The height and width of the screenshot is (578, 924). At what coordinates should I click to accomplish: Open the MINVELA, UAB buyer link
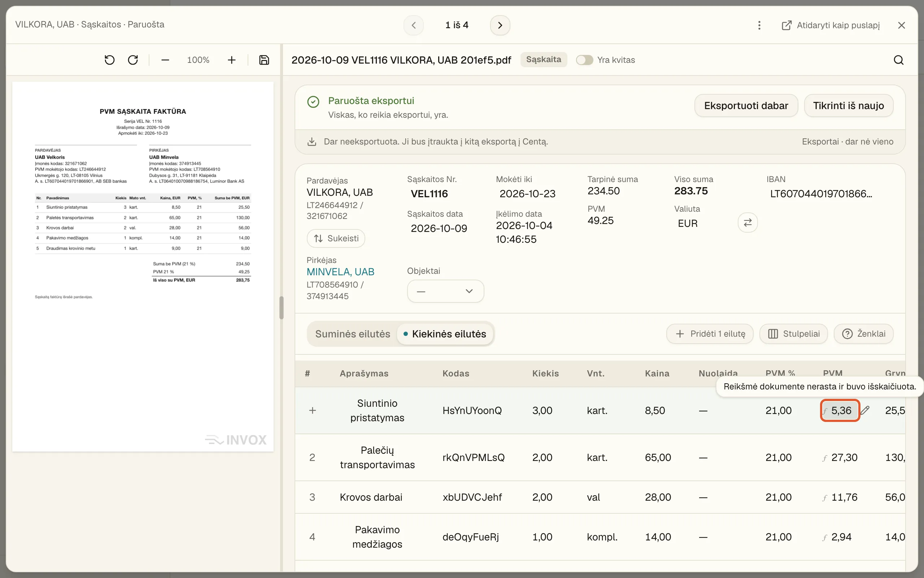[x=340, y=272]
